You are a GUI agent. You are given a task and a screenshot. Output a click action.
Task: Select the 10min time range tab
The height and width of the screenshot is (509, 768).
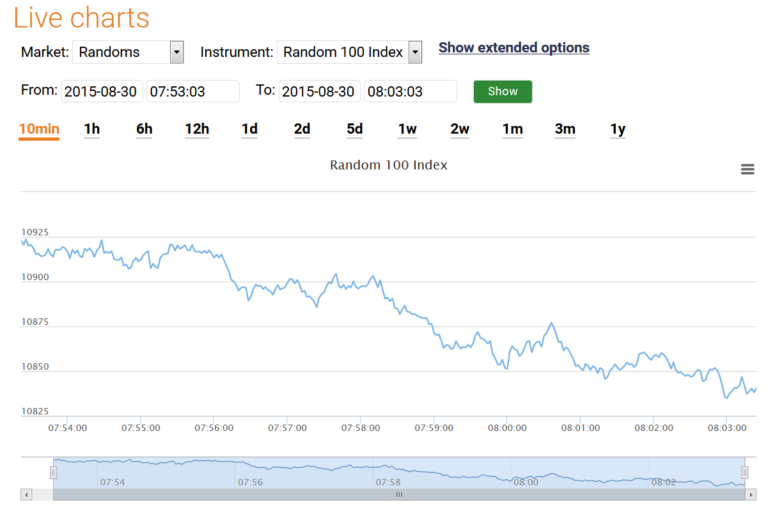[39, 129]
